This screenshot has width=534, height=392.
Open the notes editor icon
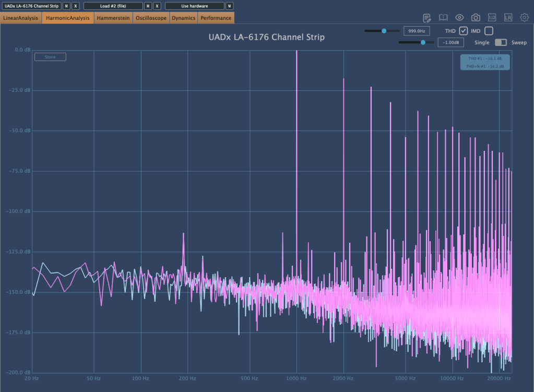click(x=427, y=18)
